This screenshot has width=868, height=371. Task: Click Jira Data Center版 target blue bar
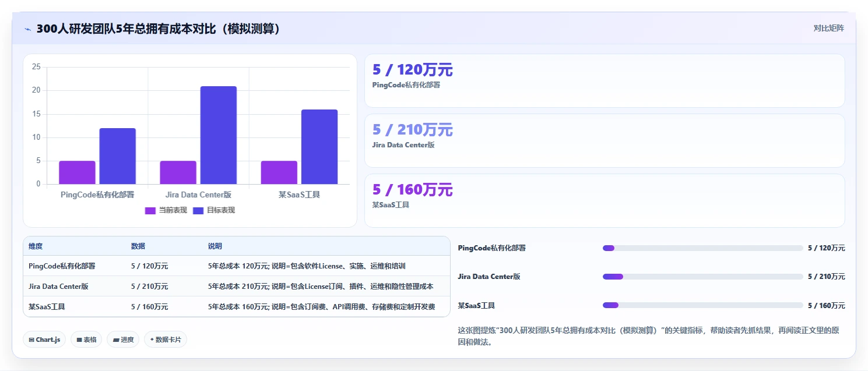(219, 135)
